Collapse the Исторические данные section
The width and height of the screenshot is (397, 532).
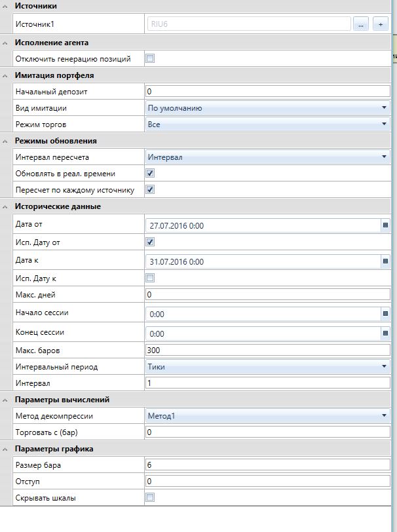click(x=7, y=207)
